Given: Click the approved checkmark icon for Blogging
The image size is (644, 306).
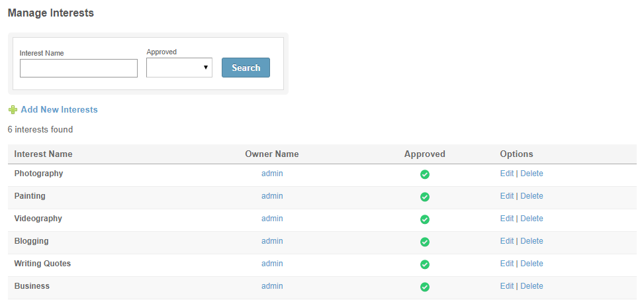Looking at the screenshot, I should 425,242.
